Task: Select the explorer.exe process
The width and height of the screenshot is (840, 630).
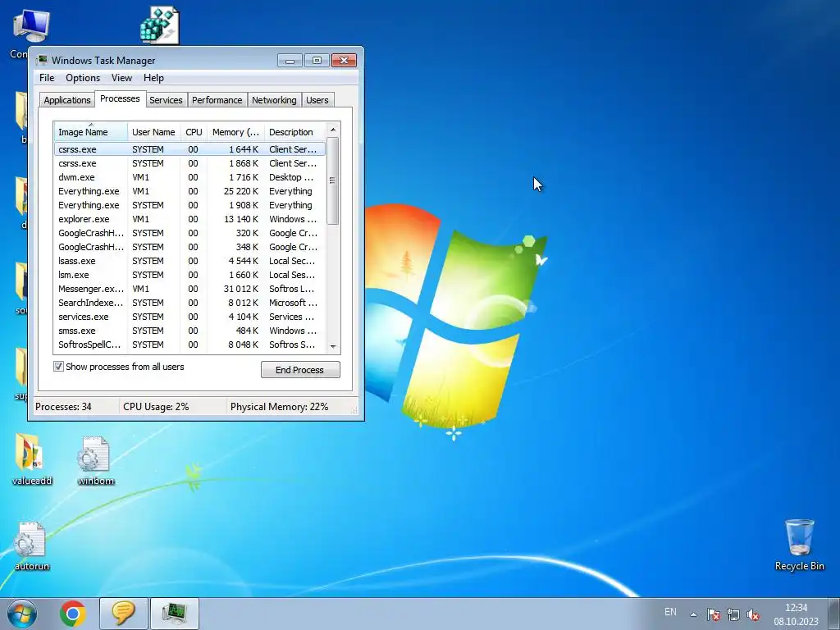Action: click(189, 219)
